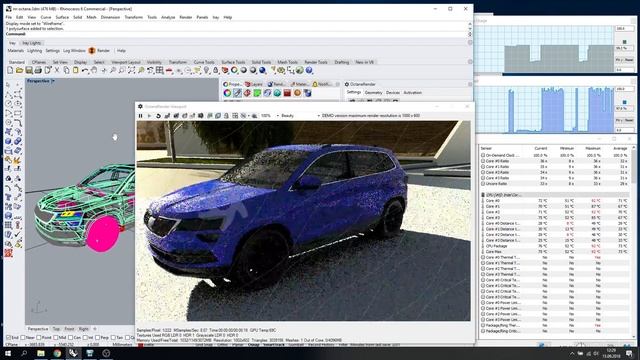The image size is (640, 360).
Task: Click the Save disk icon in Rhino toolbar
Action: point(29,71)
